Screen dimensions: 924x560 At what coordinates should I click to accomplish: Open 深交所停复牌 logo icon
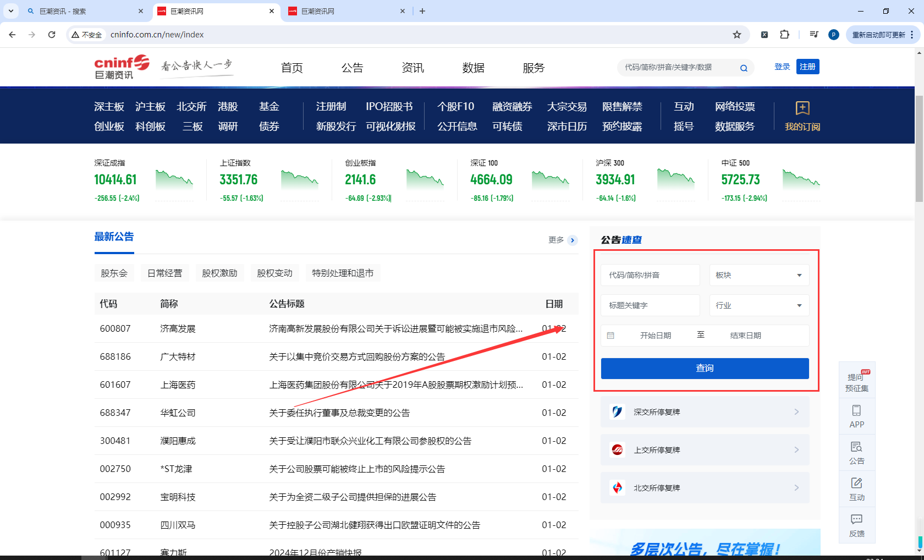click(x=618, y=412)
